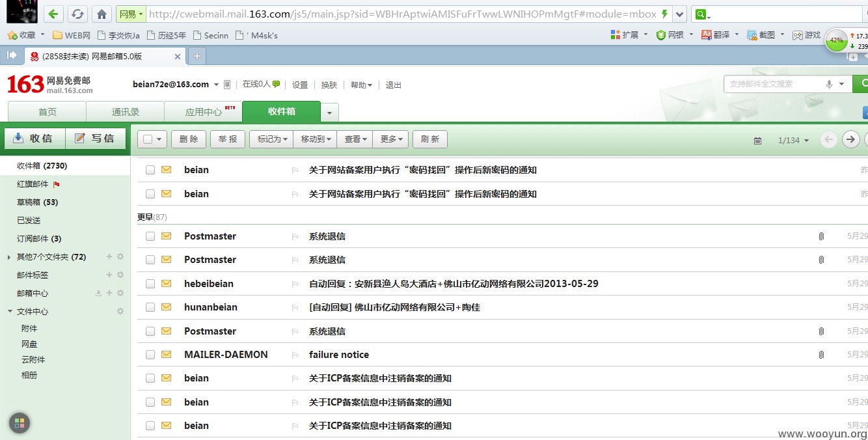Switch to the 通讯录 tab
This screenshot has width=868, height=440.
click(126, 112)
